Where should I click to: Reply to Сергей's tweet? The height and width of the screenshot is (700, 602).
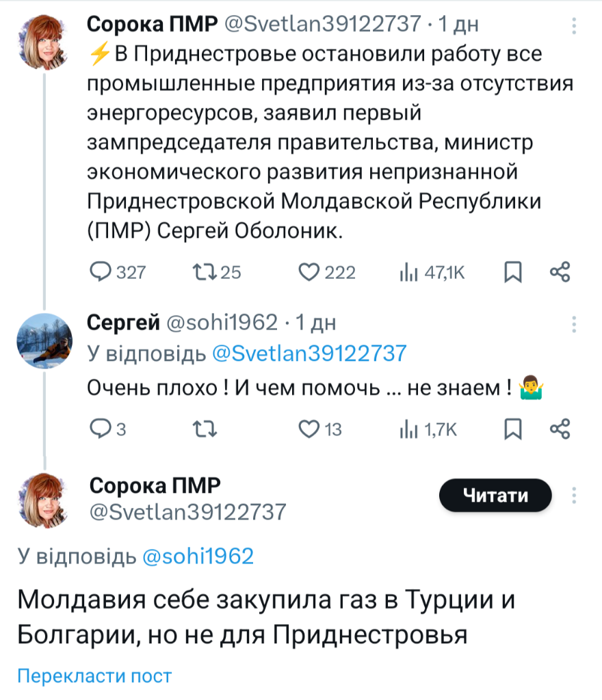(101, 429)
